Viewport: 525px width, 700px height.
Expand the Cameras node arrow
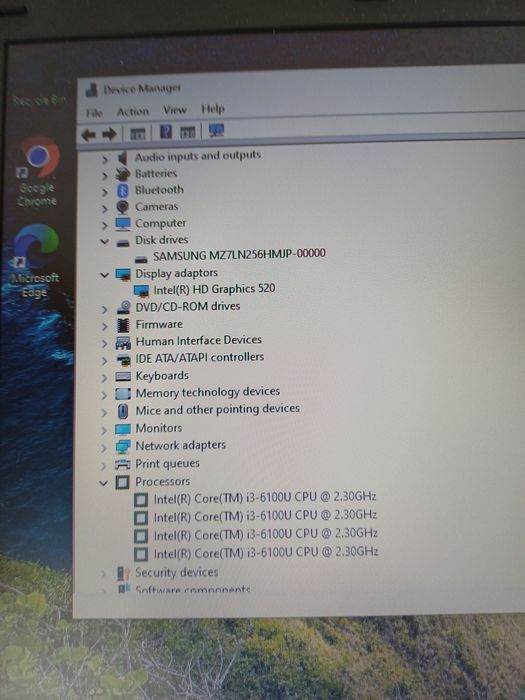tap(104, 208)
